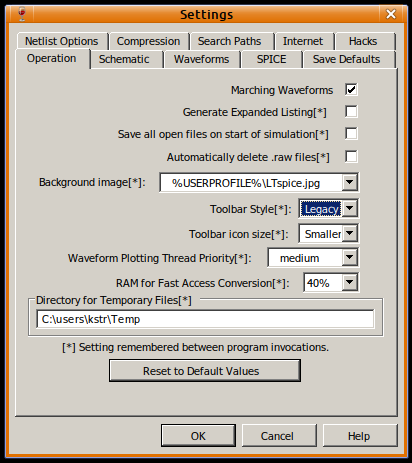Click the Setting remembered between program invocations note
412x463 pixels.
pyautogui.click(x=195, y=347)
